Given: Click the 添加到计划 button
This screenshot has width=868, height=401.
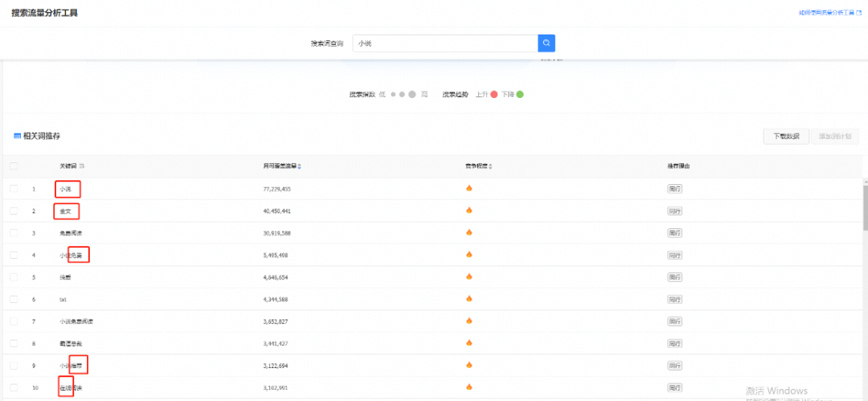Looking at the screenshot, I should pos(835,137).
